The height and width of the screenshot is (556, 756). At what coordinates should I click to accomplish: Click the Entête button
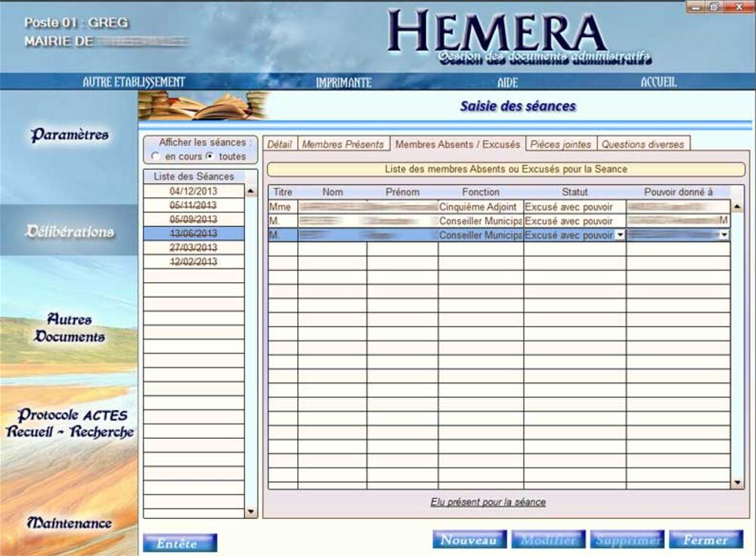click(x=180, y=543)
